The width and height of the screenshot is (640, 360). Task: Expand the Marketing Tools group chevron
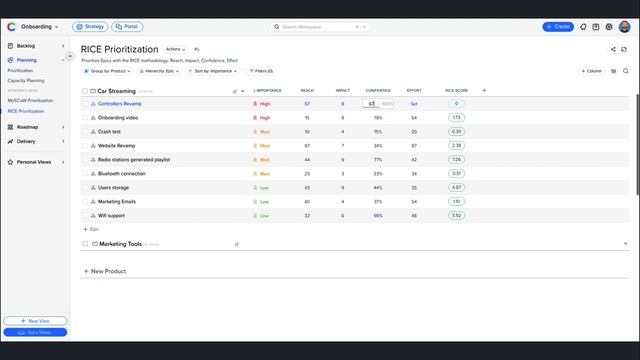[x=625, y=244]
